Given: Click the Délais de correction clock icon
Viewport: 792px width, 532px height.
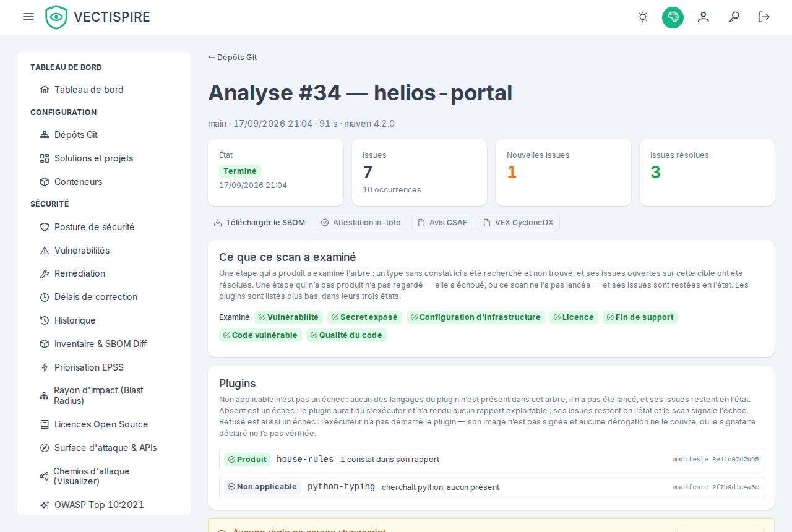Looking at the screenshot, I should [x=45, y=297].
